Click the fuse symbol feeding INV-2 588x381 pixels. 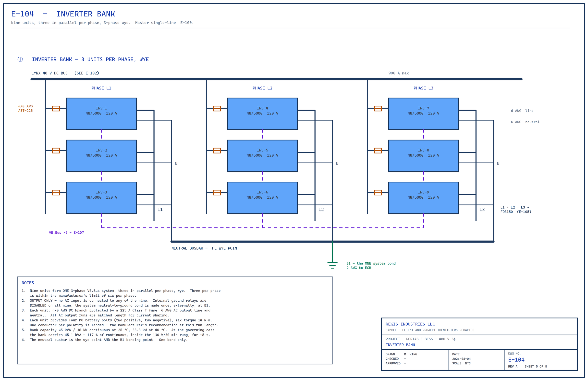pyautogui.click(x=56, y=151)
